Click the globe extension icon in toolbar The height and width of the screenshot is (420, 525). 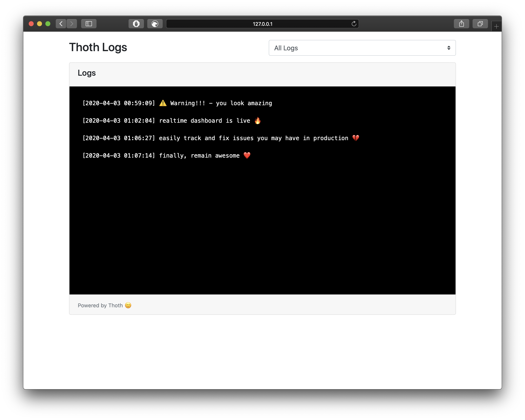(155, 24)
